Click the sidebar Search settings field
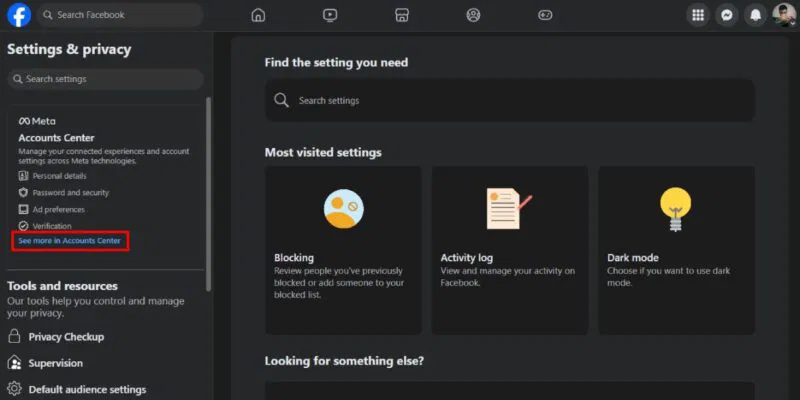 [x=106, y=79]
